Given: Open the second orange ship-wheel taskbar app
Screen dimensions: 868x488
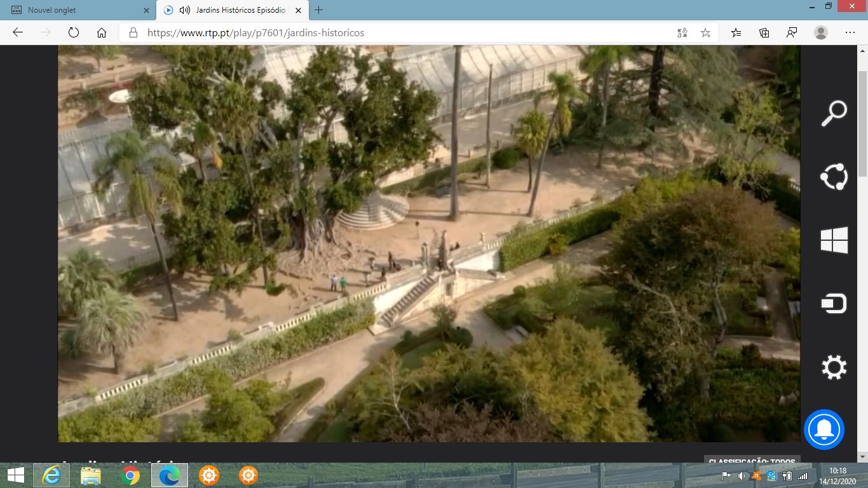Looking at the screenshot, I should (x=248, y=475).
